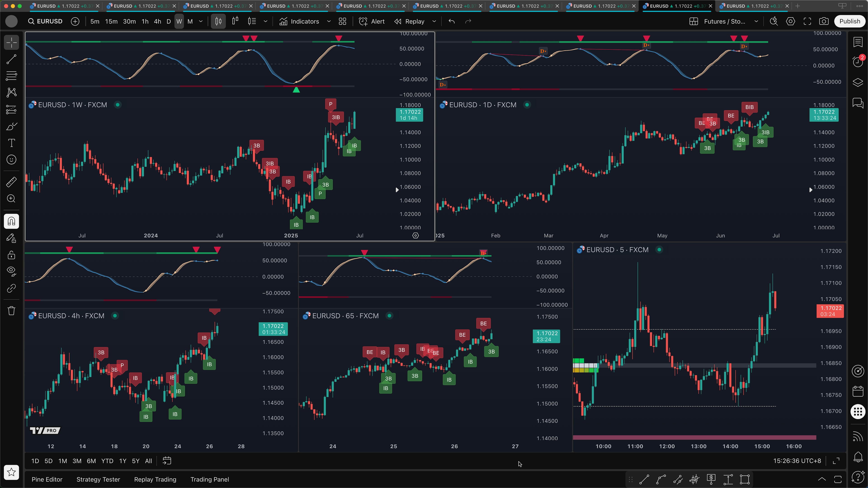Open notifications bell panel
The height and width of the screenshot is (488, 868).
pyautogui.click(x=858, y=457)
